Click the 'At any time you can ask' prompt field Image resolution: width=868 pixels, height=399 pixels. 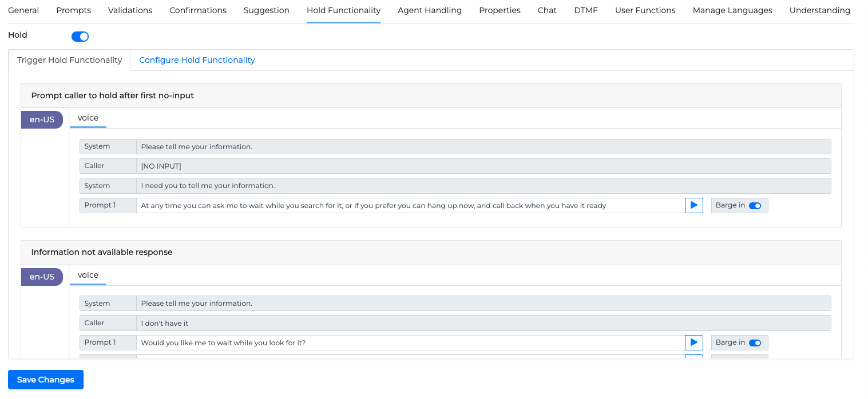[x=410, y=205]
